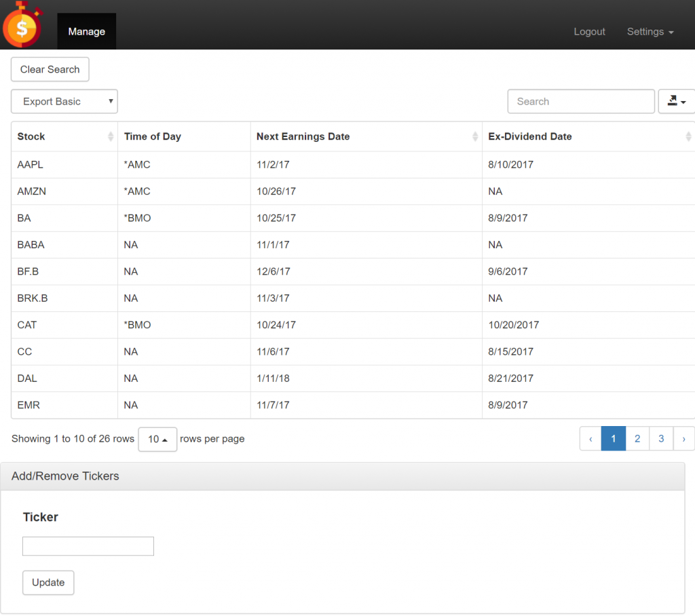Click the *BMO cell in CAT row
This screenshot has width=695, height=616.
click(184, 325)
